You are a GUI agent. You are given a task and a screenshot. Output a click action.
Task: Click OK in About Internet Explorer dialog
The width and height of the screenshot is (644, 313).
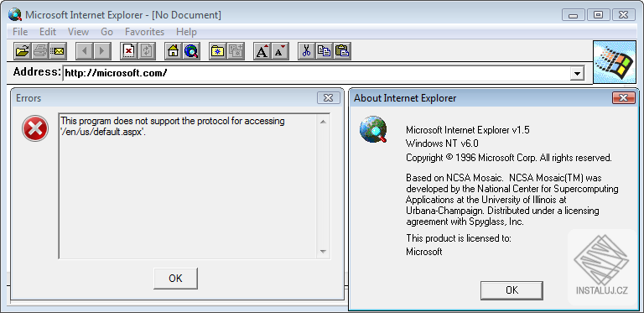tap(512, 290)
